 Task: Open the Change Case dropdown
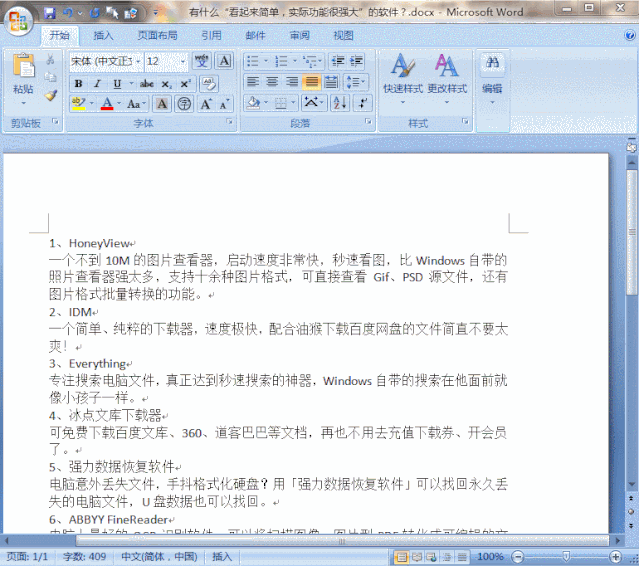137,104
